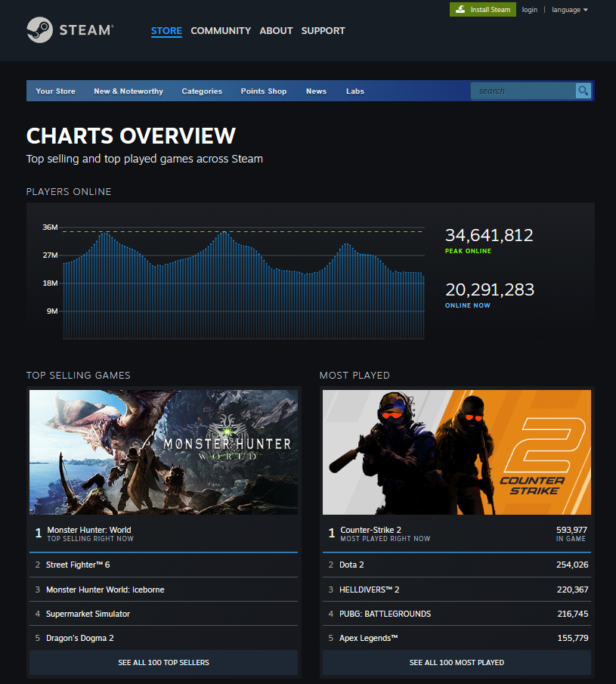Click See All 100 Most Played

457,662
